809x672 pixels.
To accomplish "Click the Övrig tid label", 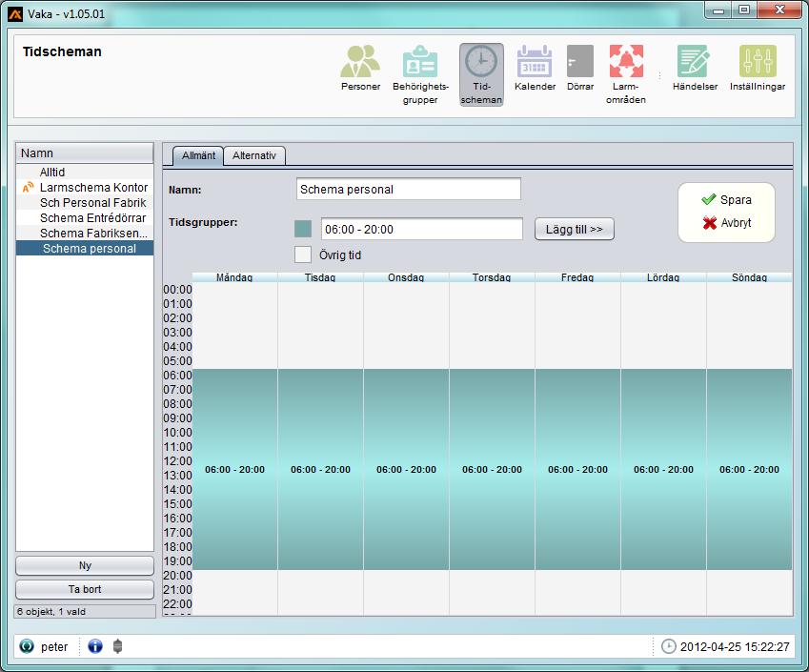I will pos(340,255).
